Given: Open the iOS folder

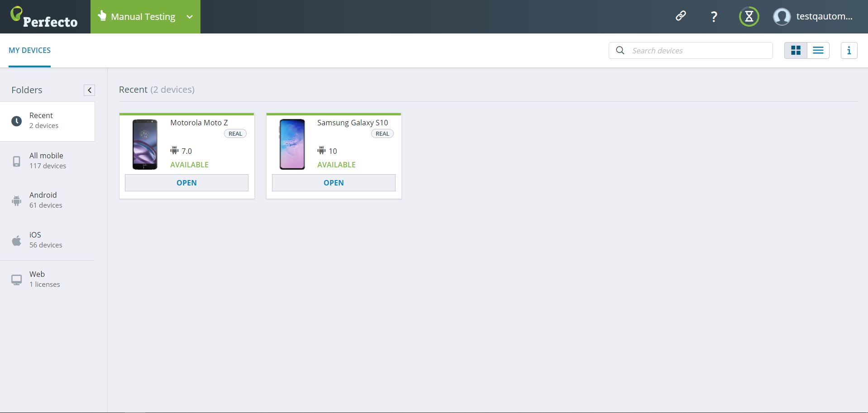Looking at the screenshot, I should point(48,240).
